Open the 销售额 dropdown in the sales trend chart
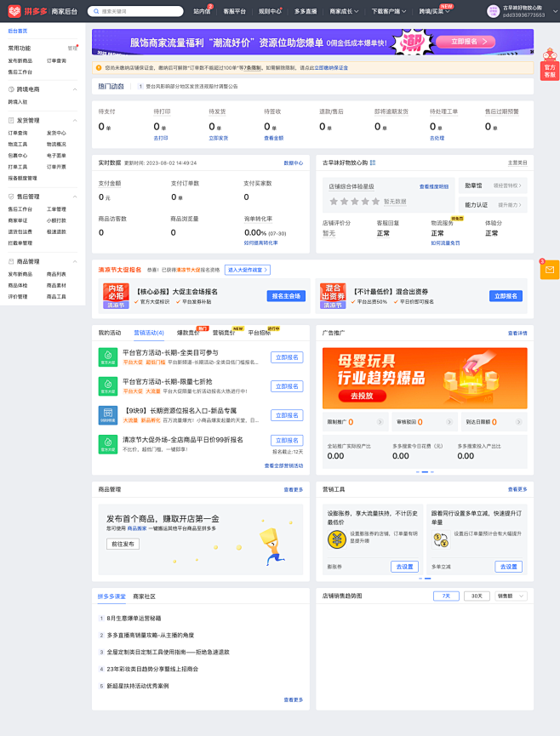This screenshot has width=560, height=736. (511, 596)
